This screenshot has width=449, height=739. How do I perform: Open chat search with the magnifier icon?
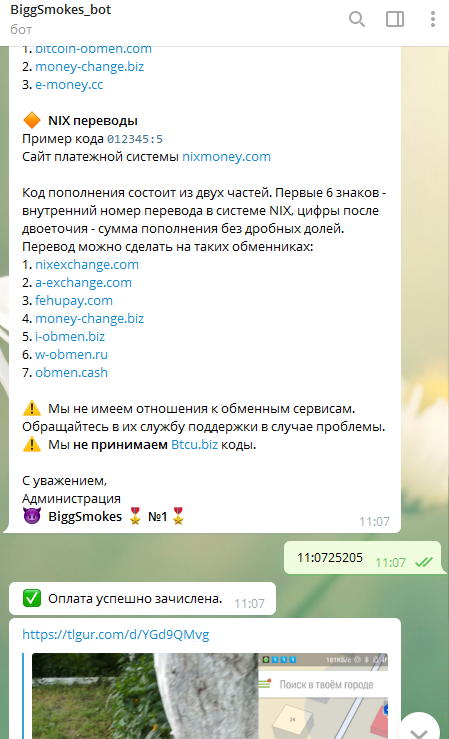pos(357,19)
